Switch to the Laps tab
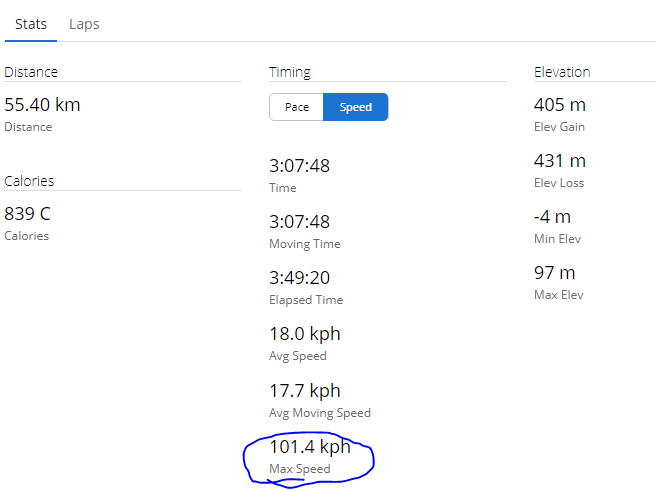 tap(84, 24)
